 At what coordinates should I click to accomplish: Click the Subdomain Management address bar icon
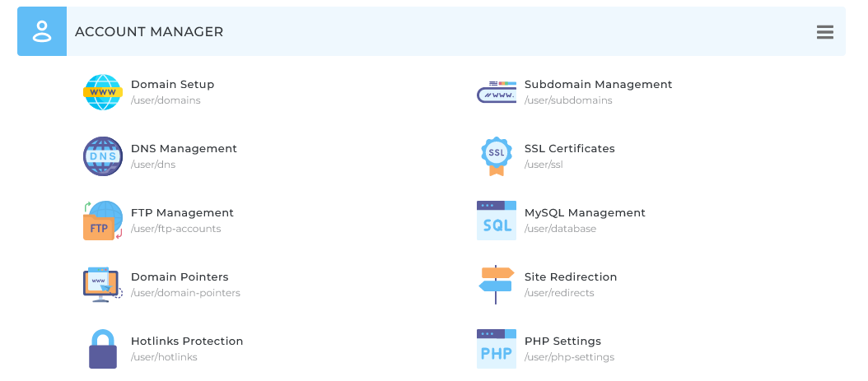click(497, 92)
